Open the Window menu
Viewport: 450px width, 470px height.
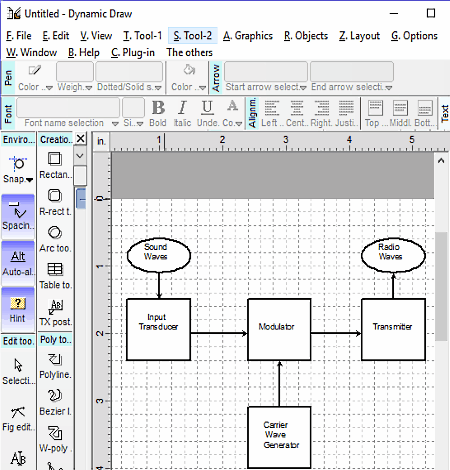(31, 52)
